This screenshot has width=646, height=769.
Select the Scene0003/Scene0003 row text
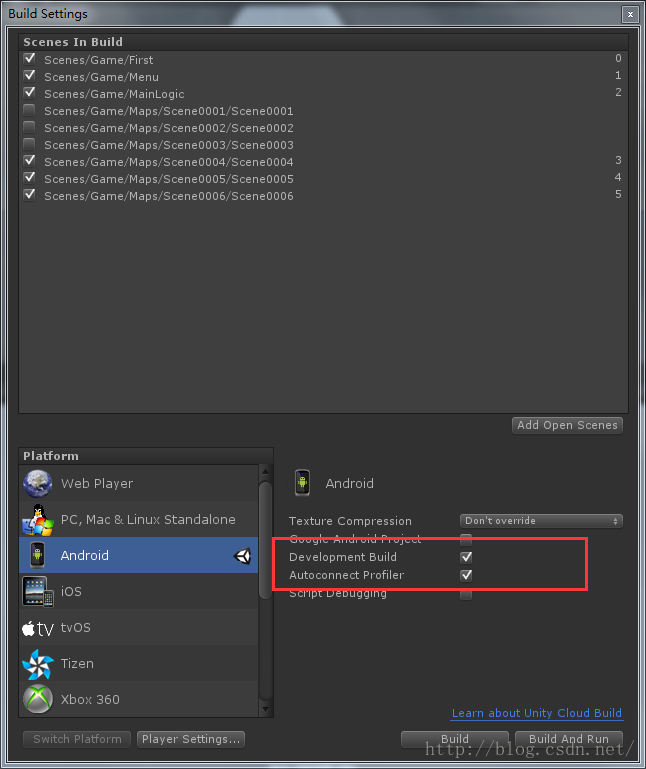coord(169,145)
